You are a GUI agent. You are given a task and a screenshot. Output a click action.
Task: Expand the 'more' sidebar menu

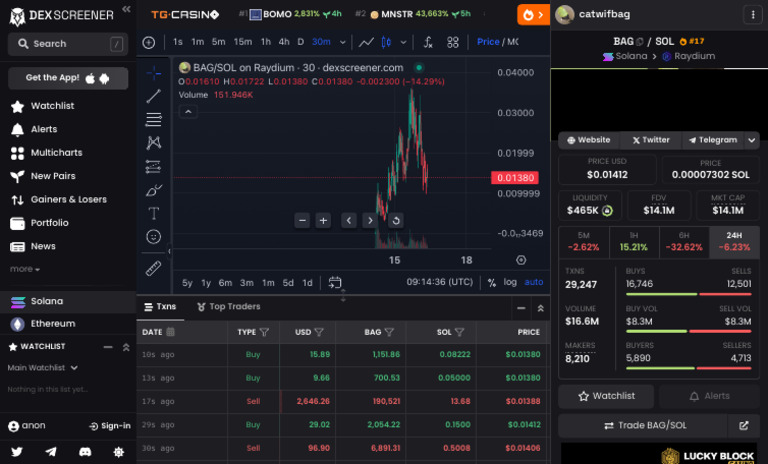pos(24,269)
